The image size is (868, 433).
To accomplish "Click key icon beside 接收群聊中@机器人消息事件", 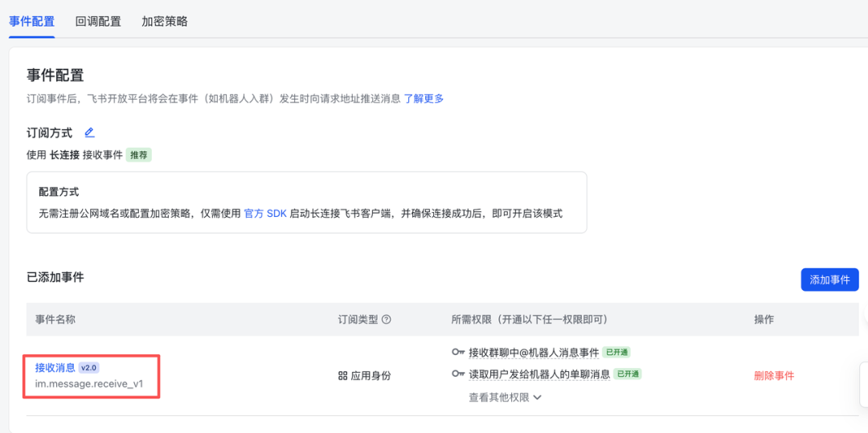I will click(458, 352).
